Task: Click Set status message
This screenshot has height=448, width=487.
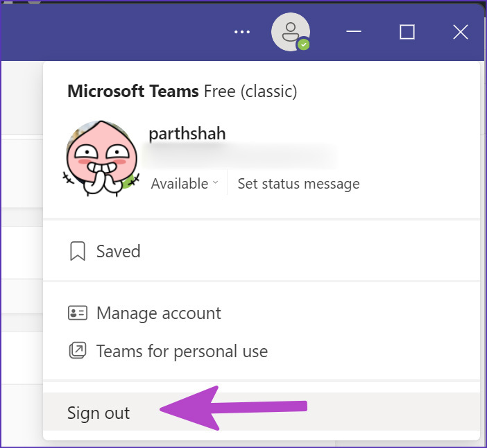Action: [298, 184]
